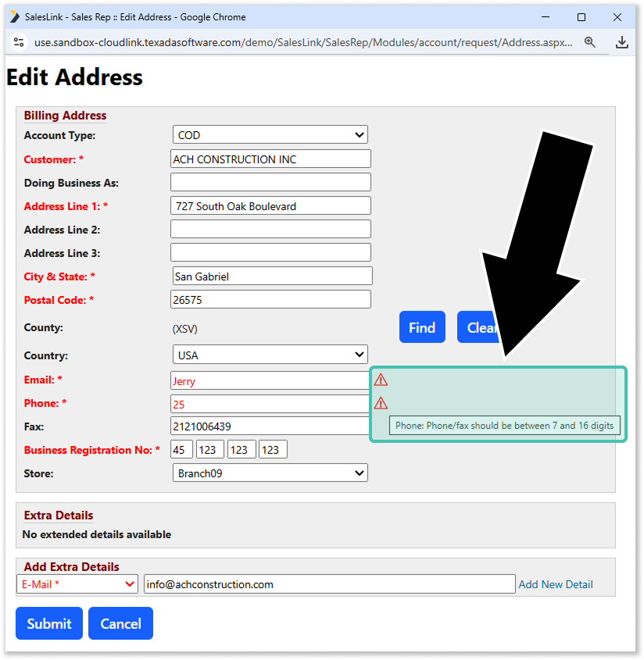Select the Address Line 1 input

tap(270, 206)
